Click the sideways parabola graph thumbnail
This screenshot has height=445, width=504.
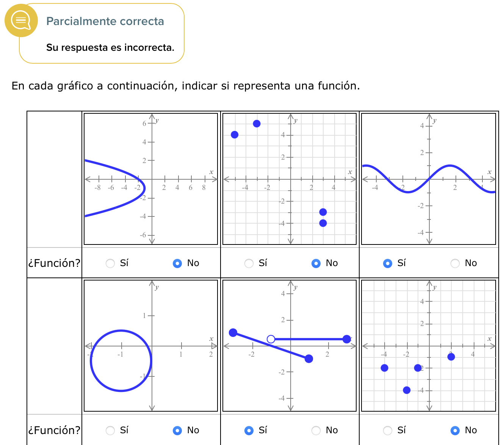coord(151,179)
